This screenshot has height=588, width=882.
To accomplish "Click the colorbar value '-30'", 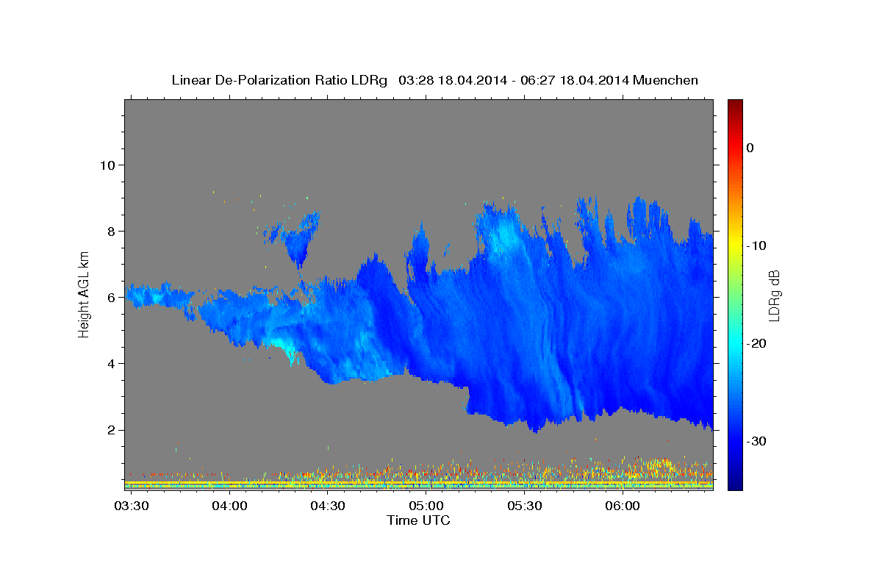I will click(x=756, y=441).
